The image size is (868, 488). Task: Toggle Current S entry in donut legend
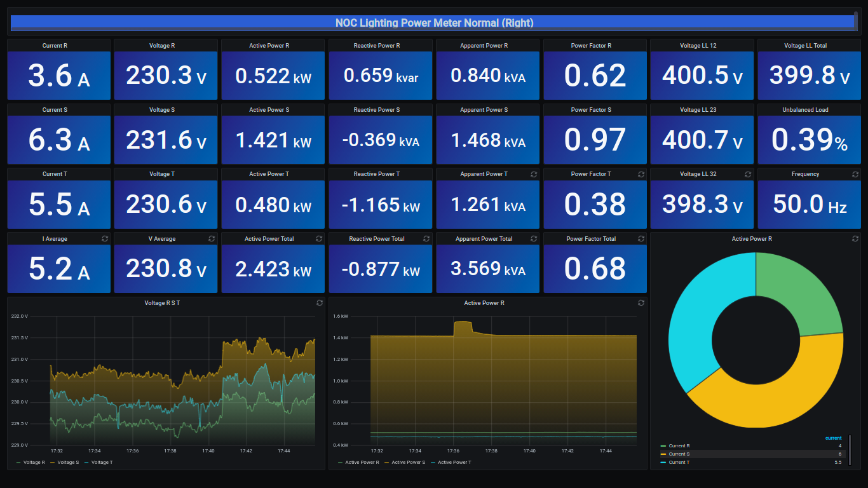679,454
